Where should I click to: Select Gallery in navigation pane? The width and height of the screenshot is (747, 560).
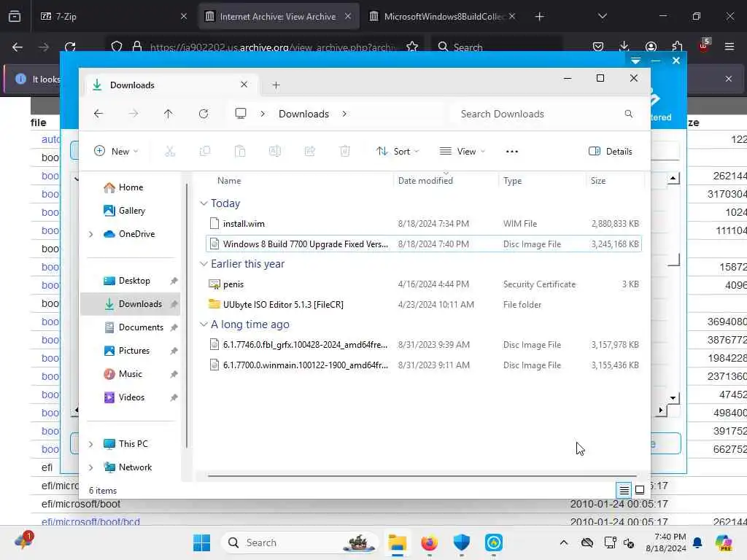click(130, 211)
